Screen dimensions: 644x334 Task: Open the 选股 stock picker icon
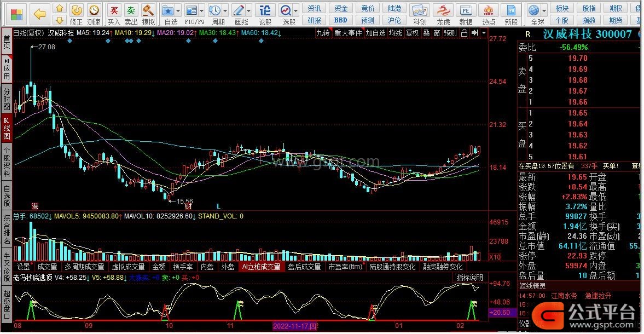click(286, 10)
